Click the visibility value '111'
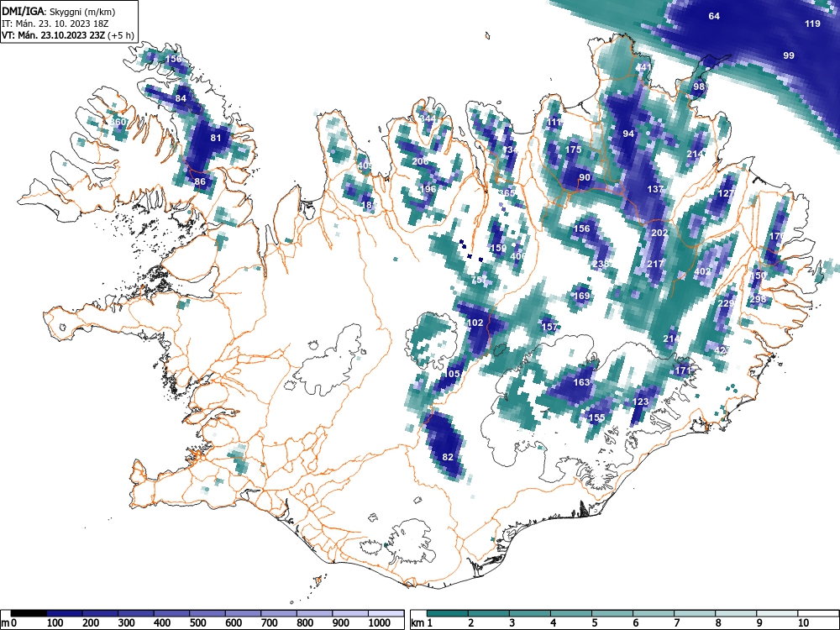This screenshot has width=840, height=630. 554,123
